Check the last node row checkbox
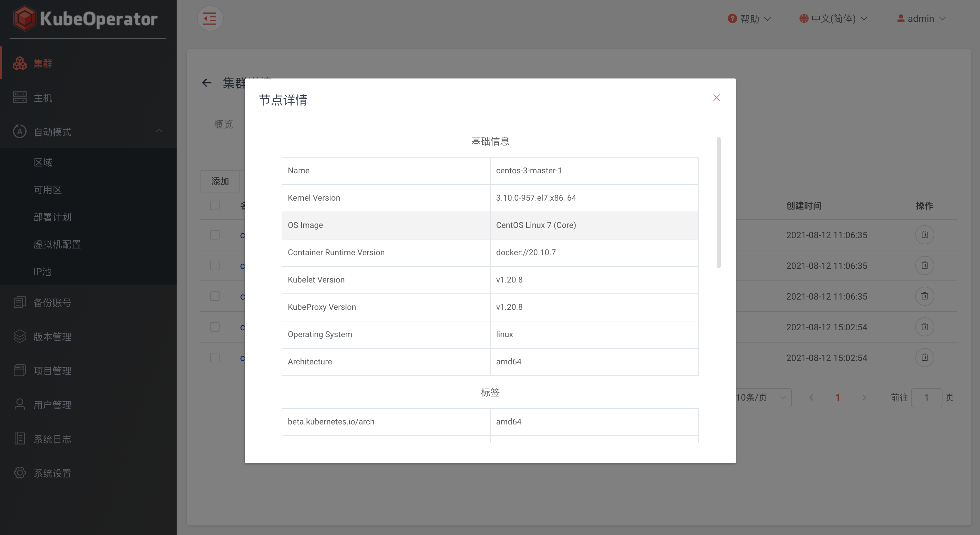The image size is (980, 535). click(x=215, y=358)
